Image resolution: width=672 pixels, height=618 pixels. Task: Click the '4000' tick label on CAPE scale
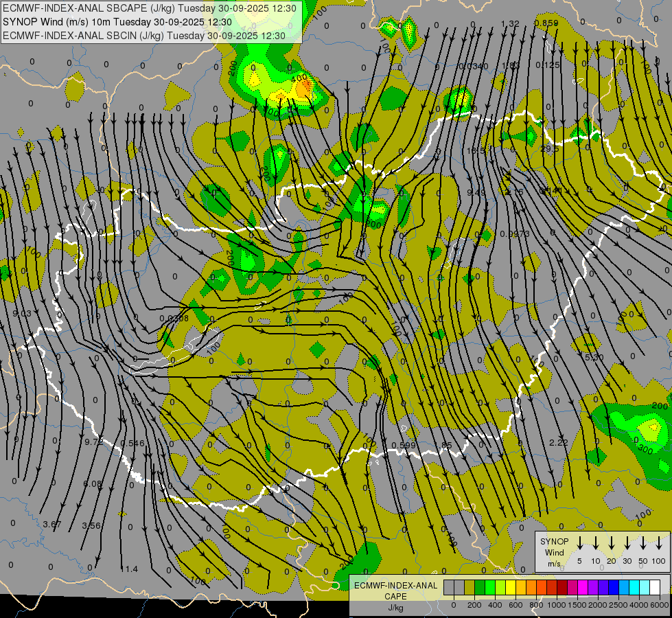point(639,605)
